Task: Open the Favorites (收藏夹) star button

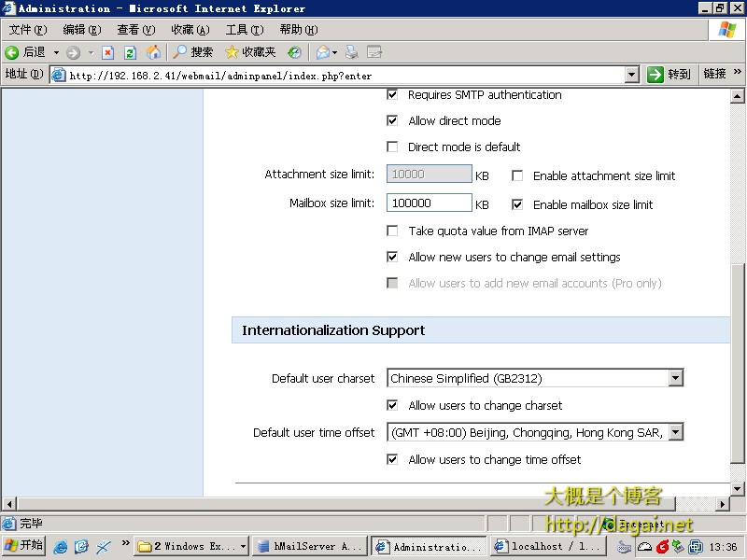Action: [x=250, y=52]
